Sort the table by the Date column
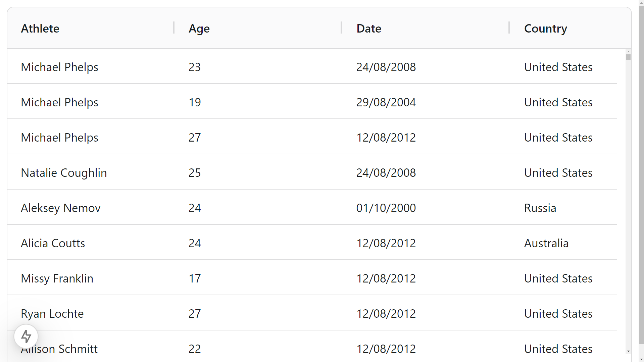644x362 pixels. point(368,28)
